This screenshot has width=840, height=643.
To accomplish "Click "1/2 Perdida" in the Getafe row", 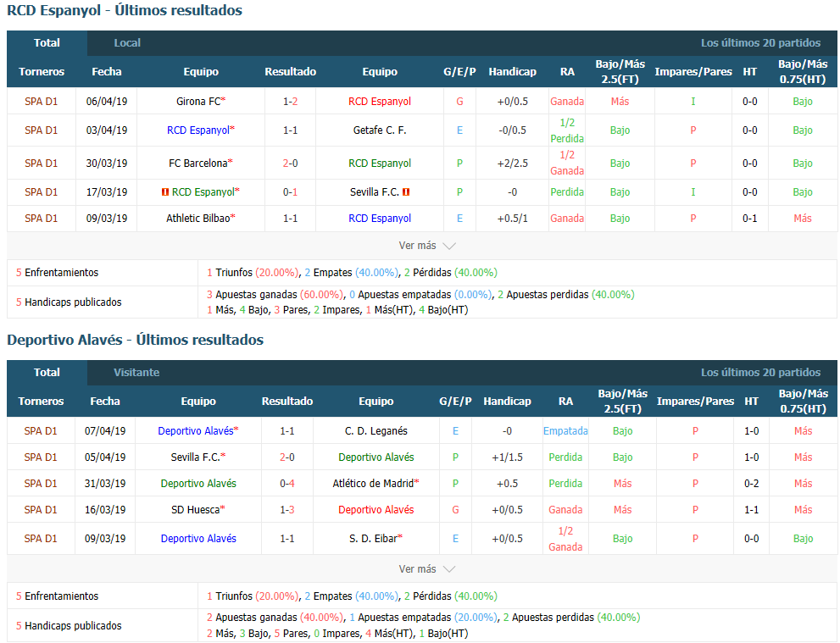I will pos(567,130).
